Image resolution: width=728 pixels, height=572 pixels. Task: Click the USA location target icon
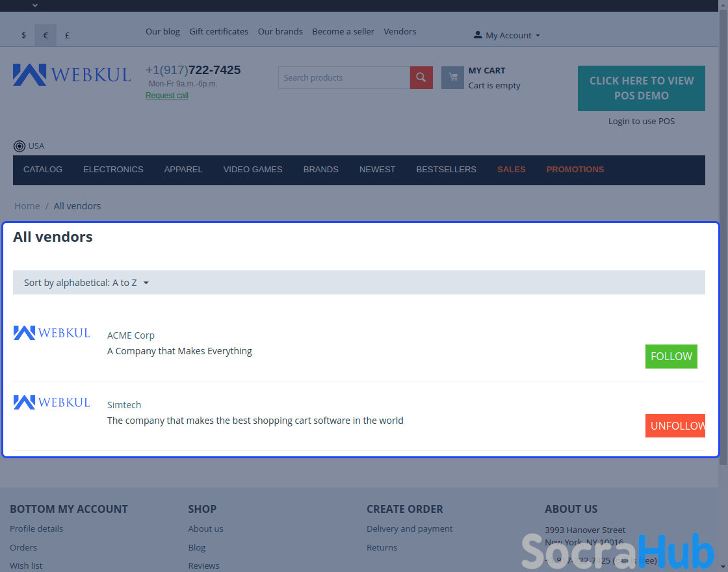(x=19, y=146)
